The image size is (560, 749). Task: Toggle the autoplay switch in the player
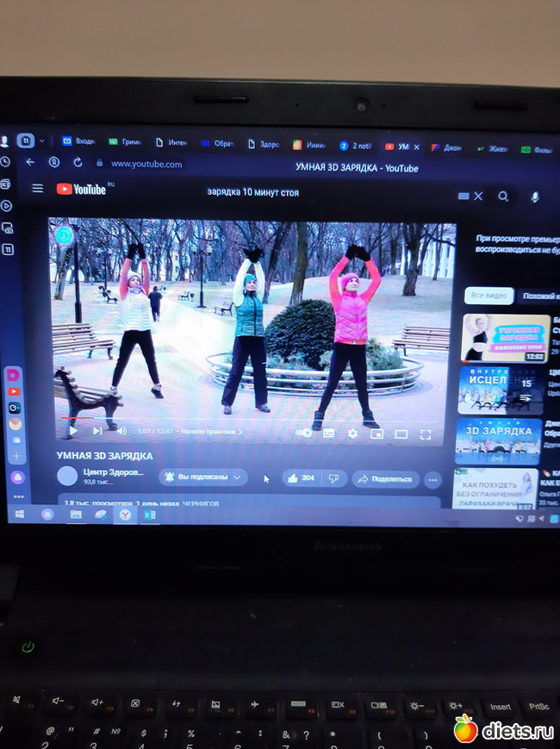[x=303, y=433]
